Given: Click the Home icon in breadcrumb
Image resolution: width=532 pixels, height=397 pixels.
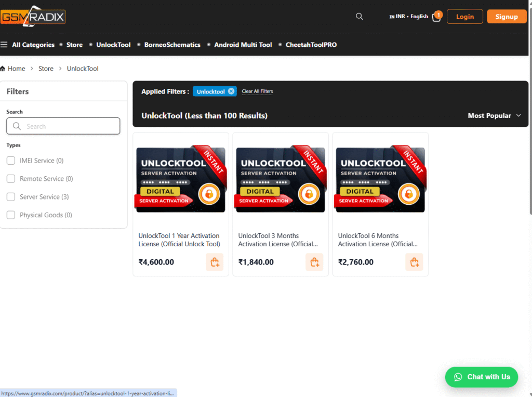Looking at the screenshot, I should (x=3, y=69).
